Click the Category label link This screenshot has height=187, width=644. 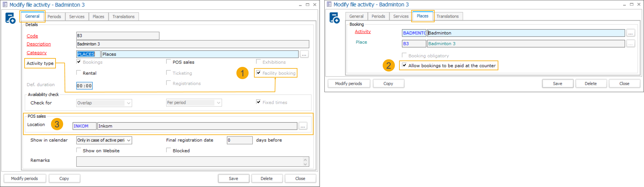36,53
